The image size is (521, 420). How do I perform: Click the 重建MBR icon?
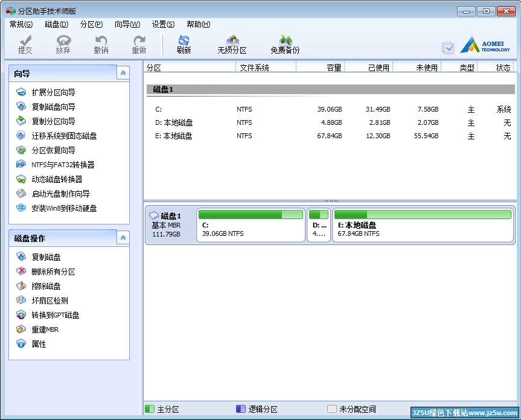[x=21, y=329]
